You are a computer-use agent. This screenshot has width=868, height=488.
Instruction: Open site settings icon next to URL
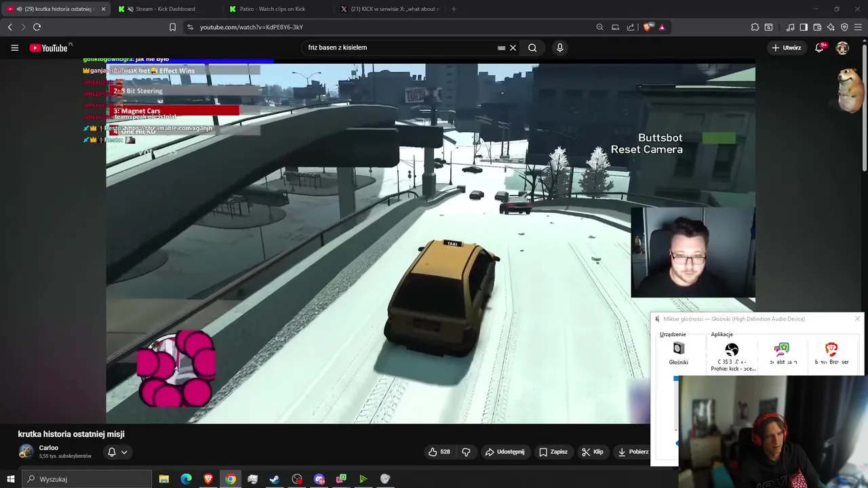190,27
